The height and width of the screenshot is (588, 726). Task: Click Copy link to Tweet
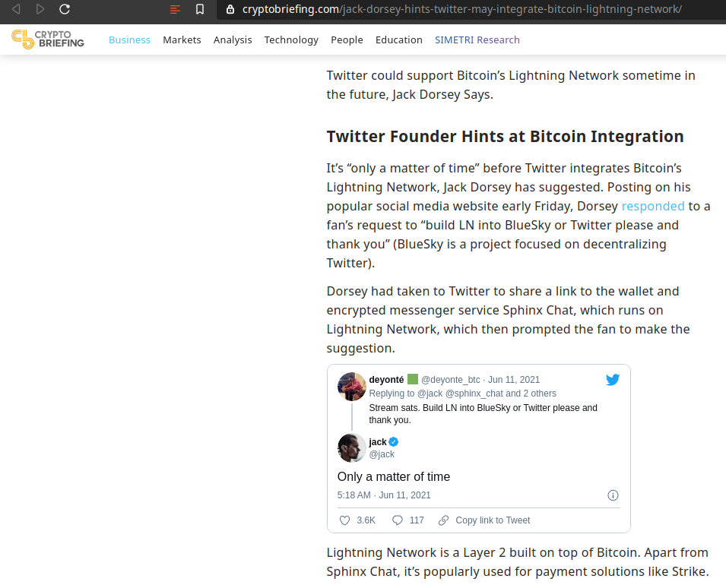tap(493, 520)
